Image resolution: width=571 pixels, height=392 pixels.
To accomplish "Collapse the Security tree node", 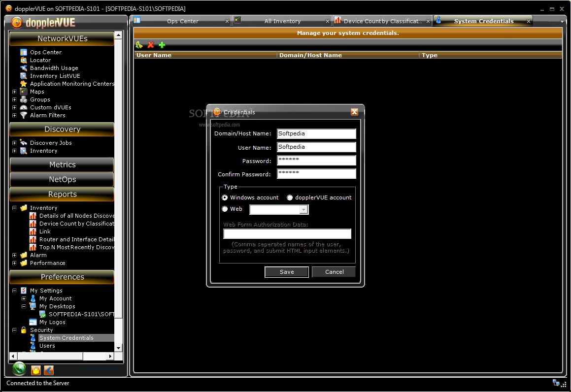I will pyautogui.click(x=15, y=330).
